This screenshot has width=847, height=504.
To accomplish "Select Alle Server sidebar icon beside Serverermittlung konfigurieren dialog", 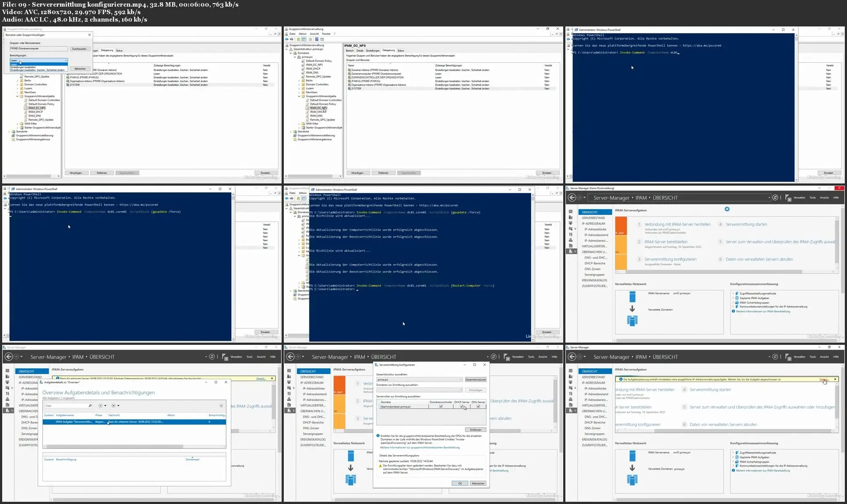I will [x=289, y=382].
